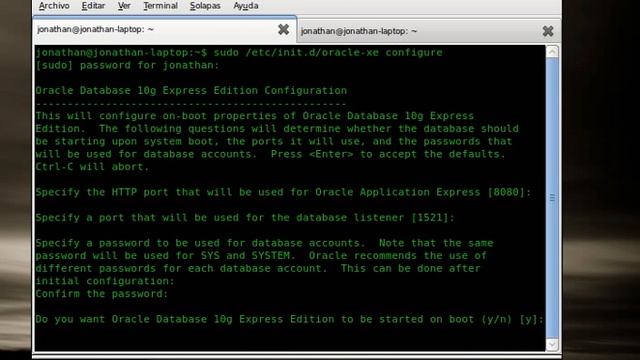Click the scrollbar down arrow
Viewport: 640px width, 360px height.
[552, 344]
